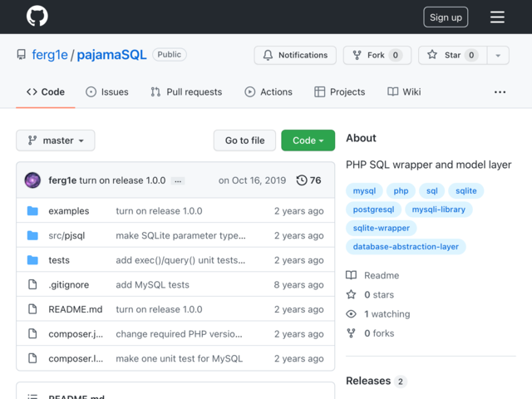This screenshot has height=399, width=532.
Task: Open the tests folder
Action: click(x=59, y=260)
